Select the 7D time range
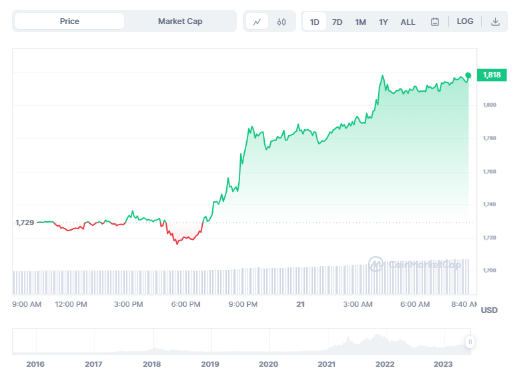The height and width of the screenshot is (379, 514). coord(337,22)
